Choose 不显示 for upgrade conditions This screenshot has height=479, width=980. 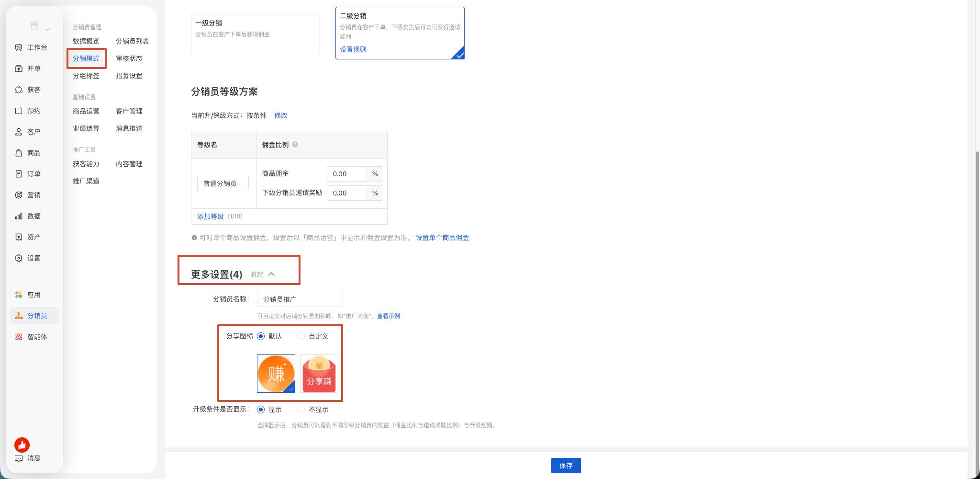pyautogui.click(x=301, y=410)
